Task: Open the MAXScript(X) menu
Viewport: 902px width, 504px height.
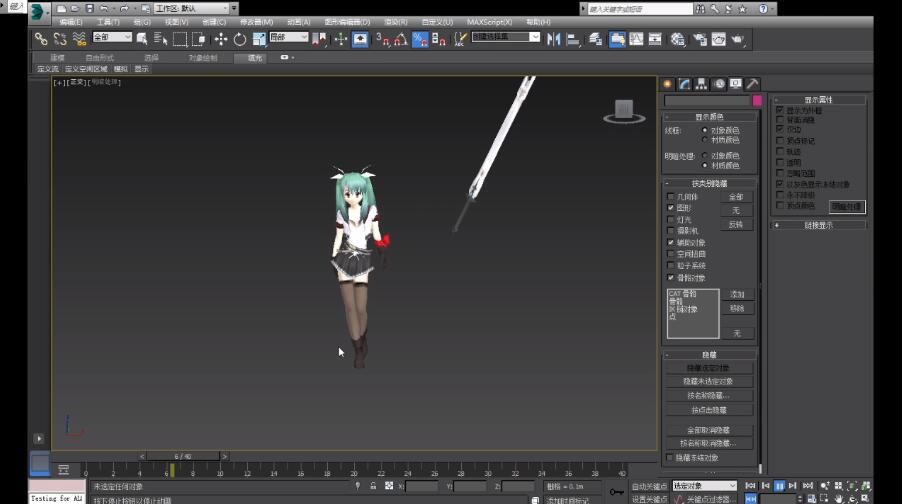Action: [490, 22]
